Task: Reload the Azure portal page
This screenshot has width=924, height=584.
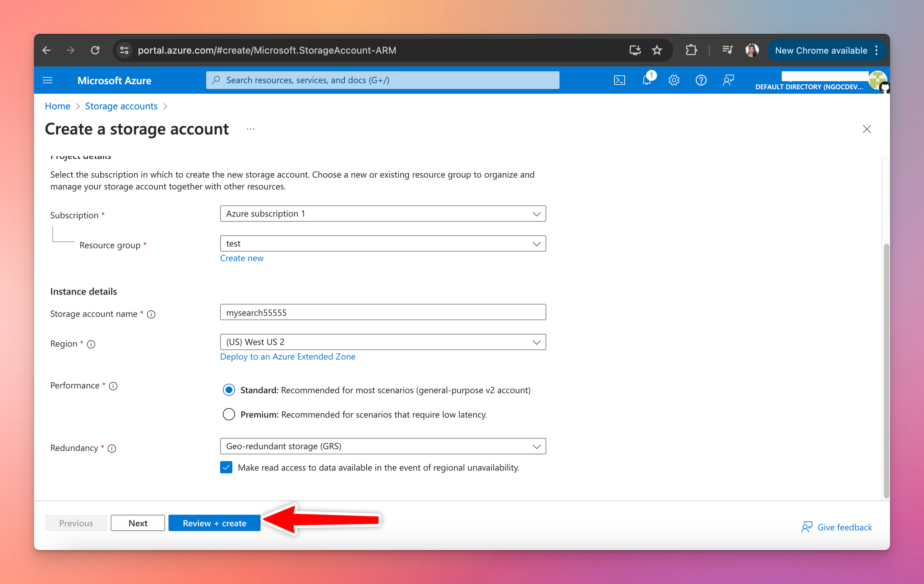Action: (x=95, y=50)
